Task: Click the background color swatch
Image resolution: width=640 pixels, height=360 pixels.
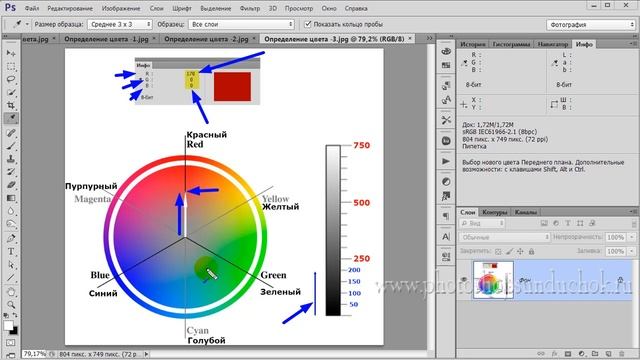Action: point(15,331)
